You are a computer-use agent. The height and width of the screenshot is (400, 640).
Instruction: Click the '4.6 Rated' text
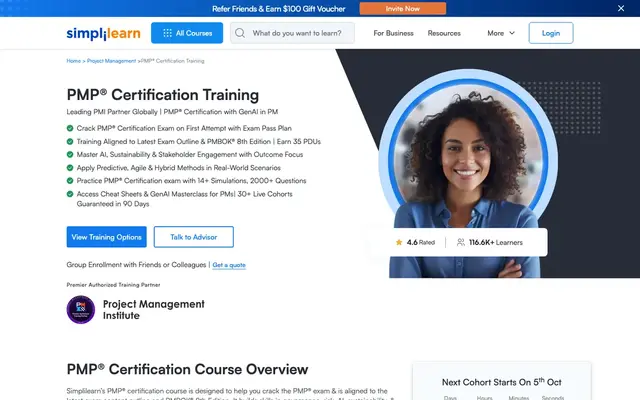click(x=421, y=242)
